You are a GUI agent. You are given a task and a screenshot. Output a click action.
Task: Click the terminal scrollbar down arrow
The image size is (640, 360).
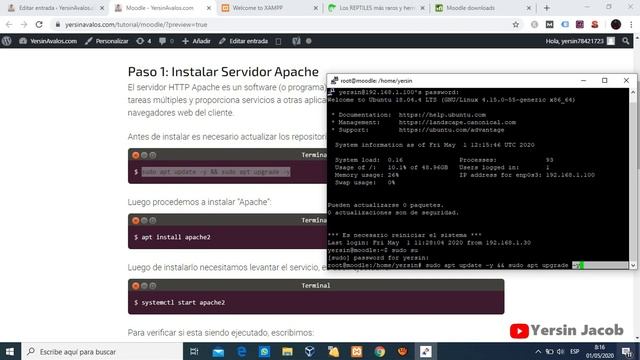(633, 265)
